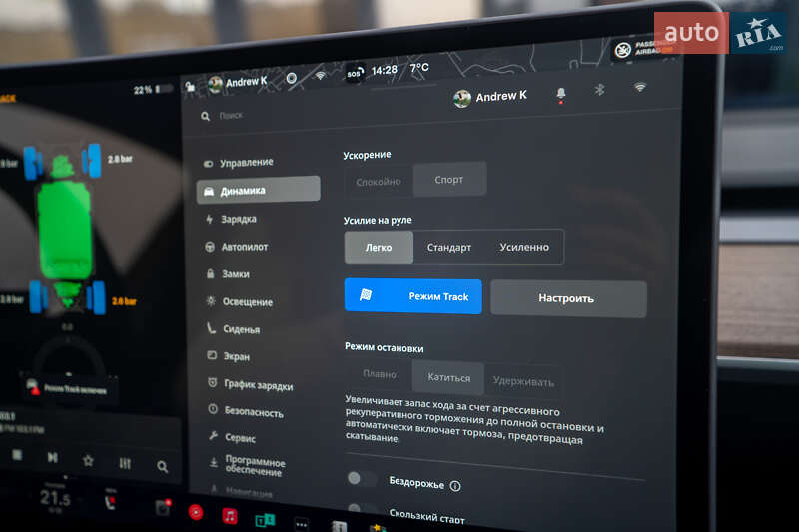Image resolution: width=799 pixels, height=532 pixels.
Task: Set steering effort to Легко
Action: pyautogui.click(x=379, y=247)
